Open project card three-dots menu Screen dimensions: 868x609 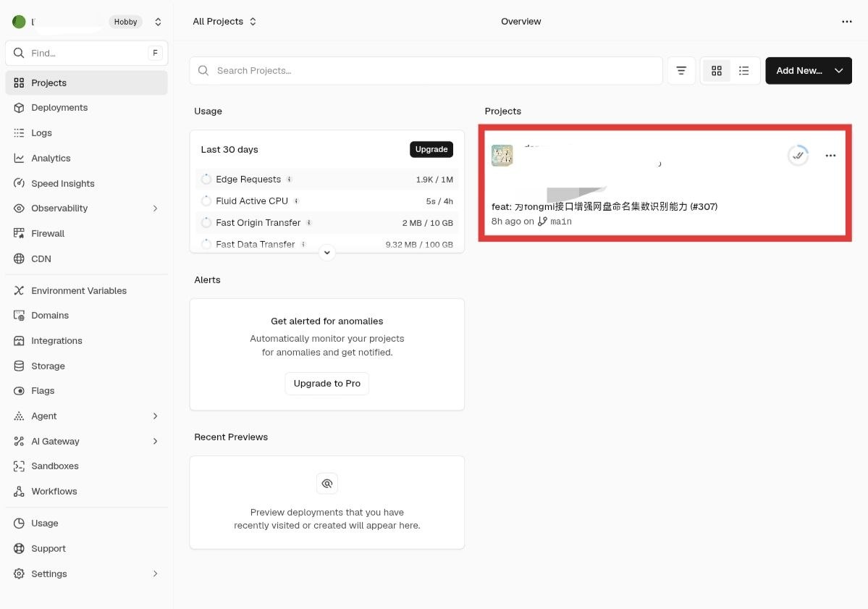point(830,156)
